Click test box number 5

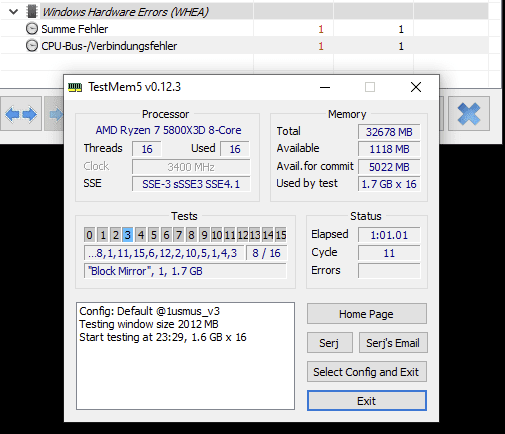click(x=153, y=235)
